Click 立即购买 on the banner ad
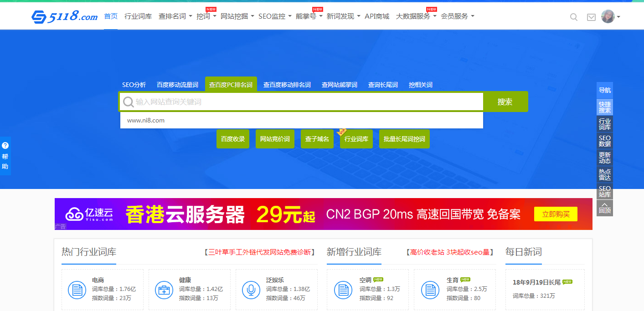The height and width of the screenshot is (311, 644). [556, 214]
